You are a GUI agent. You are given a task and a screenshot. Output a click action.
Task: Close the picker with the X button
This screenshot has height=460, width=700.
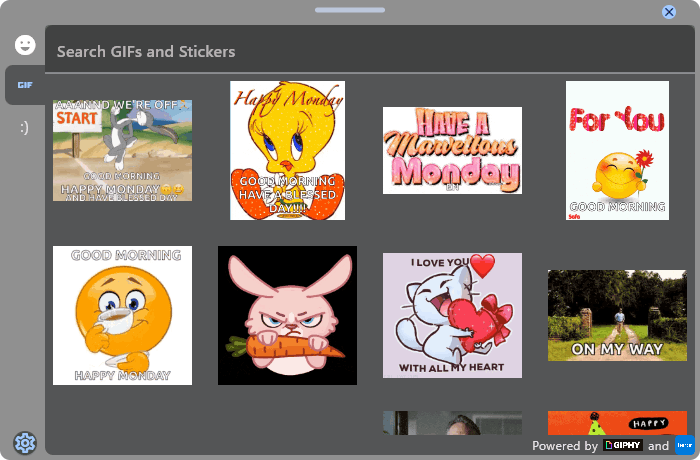[x=669, y=12]
